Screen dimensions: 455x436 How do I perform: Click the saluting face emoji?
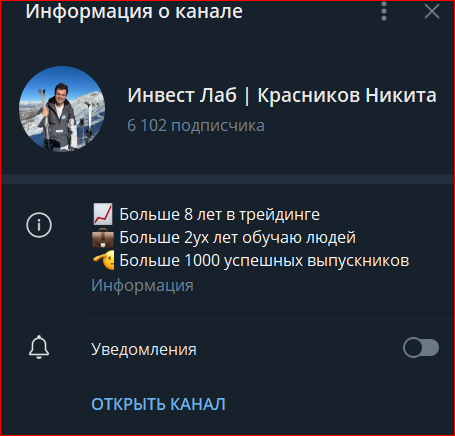(x=103, y=260)
